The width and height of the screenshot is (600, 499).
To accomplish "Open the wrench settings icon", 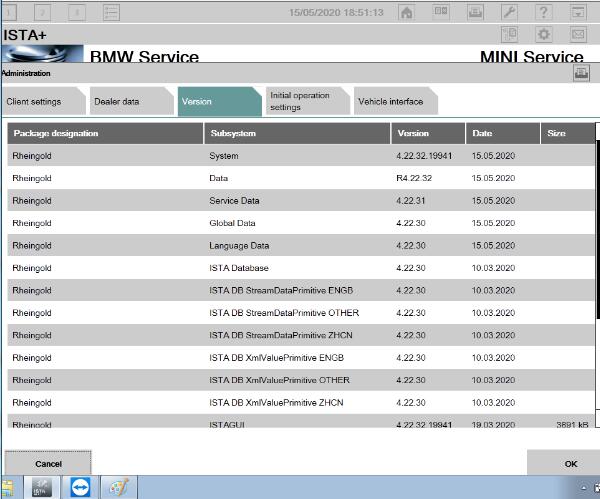I will pos(509,13).
